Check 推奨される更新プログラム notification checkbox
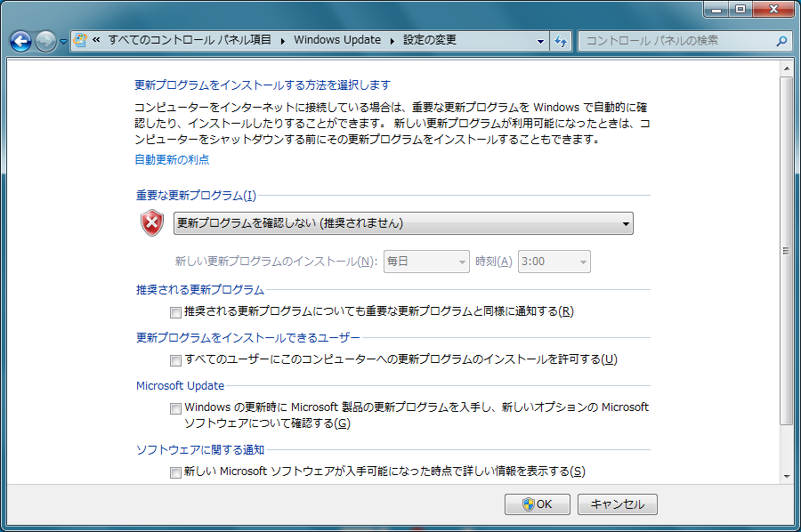Viewport: 801px width, 532px height. click(175, 312)
